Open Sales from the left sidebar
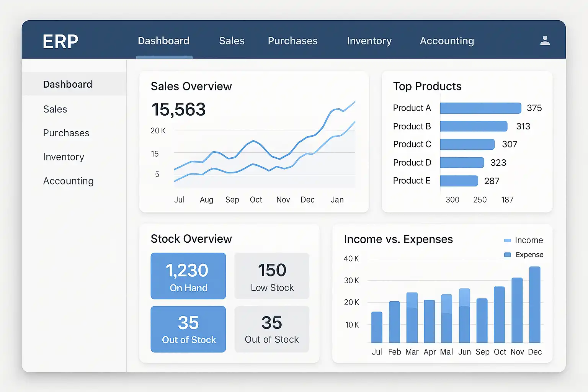Viewport: 588px width, 392px height. pos(55,109)
